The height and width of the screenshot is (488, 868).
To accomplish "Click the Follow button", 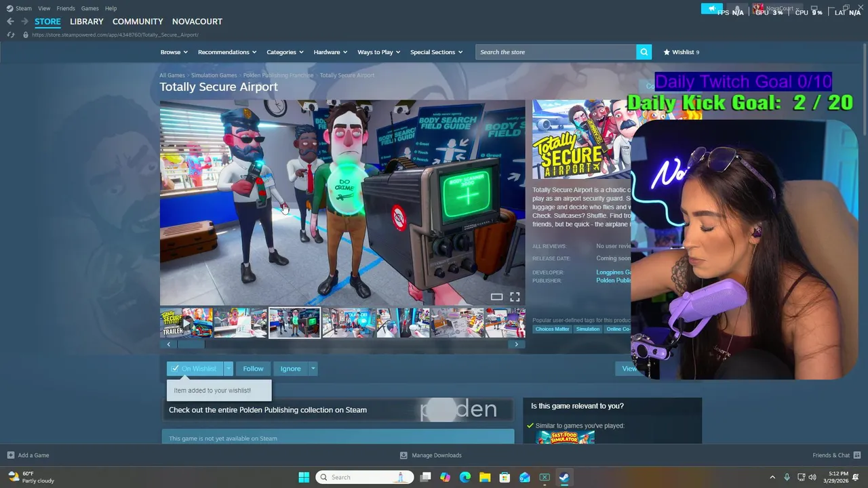I will click(253, 369).
